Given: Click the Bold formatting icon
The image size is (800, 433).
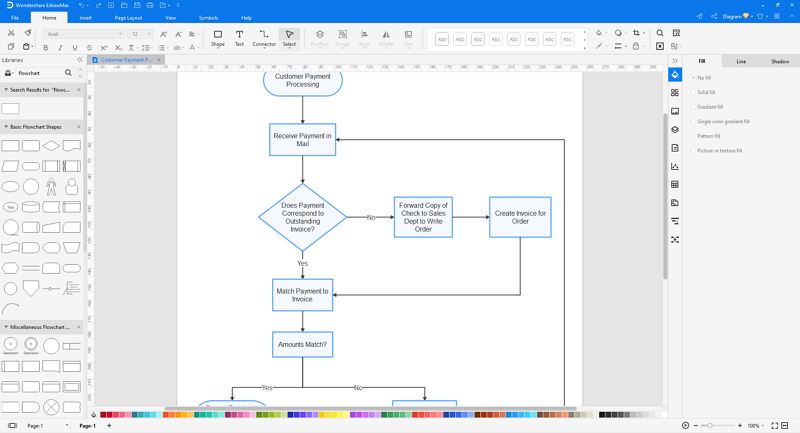Looking at the screenshot, I should click(45, 47).
